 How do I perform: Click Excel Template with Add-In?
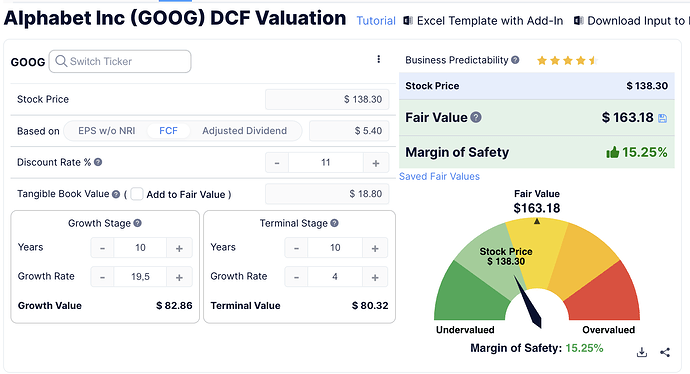point(484,21)
